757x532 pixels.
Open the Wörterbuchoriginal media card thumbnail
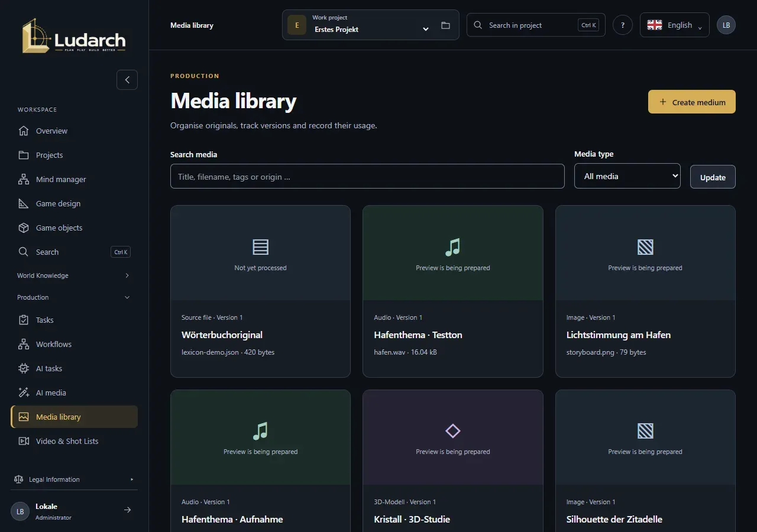(x=260, y=253)
